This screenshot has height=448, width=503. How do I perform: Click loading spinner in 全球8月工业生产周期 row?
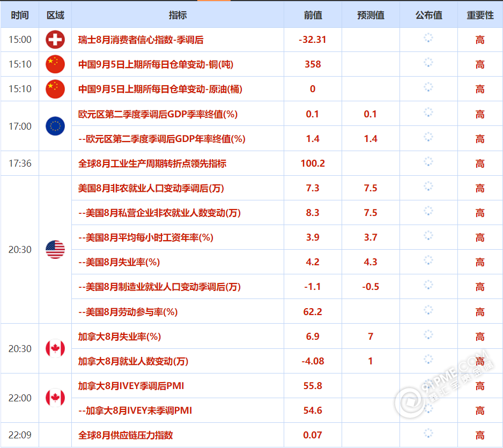(x=428, y=162)
